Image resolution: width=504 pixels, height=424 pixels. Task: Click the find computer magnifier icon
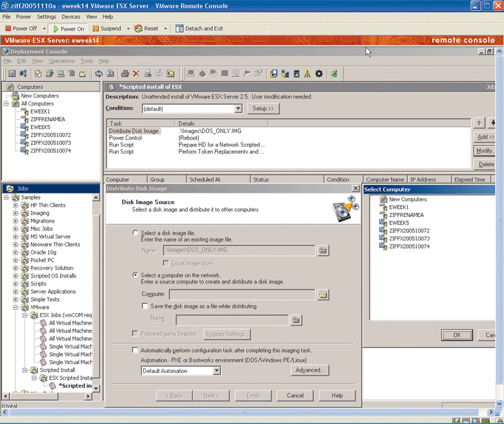point(148,74)
